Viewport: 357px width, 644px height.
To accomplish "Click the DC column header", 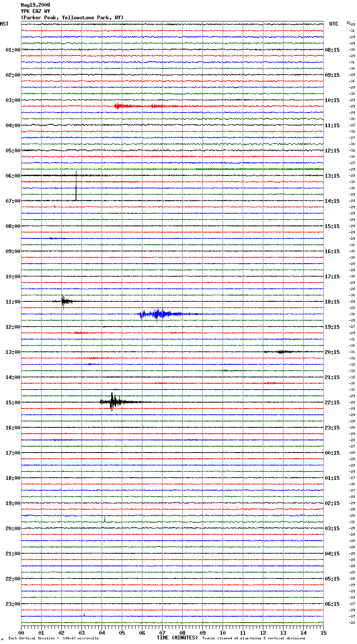I will (349, 23).
